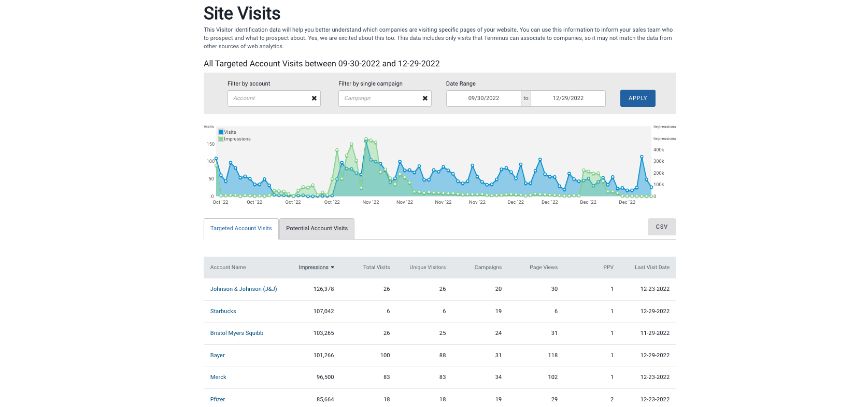Download data with the CSV button
868x407 pixels.
662,227
